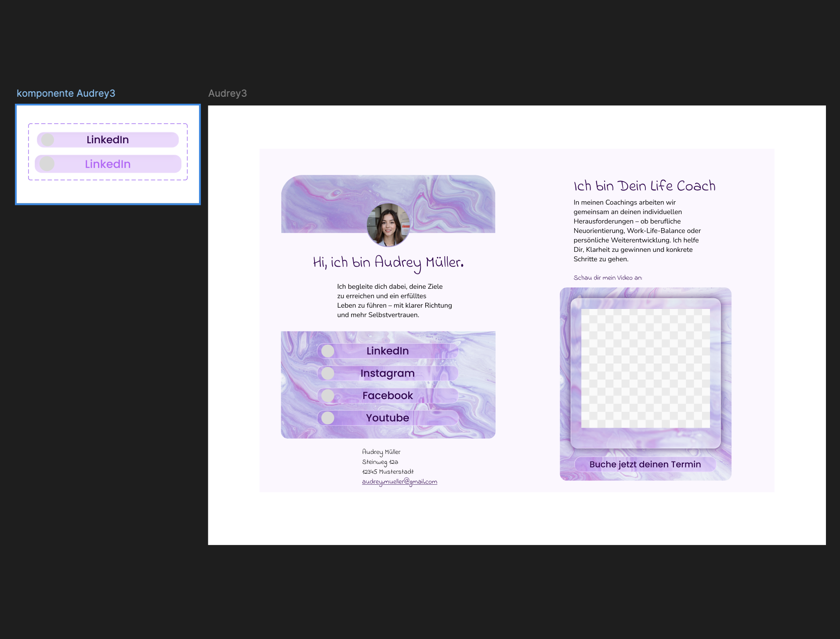Click the grey icon placeholder beside Facebook
The image size is (840, 639).
click(328, 396)
